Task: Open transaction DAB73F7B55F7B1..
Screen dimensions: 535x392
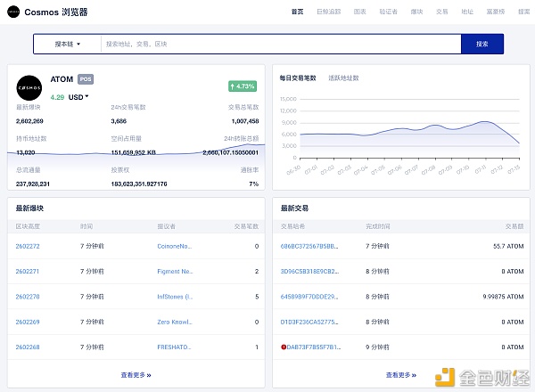Action: [314, 347]
